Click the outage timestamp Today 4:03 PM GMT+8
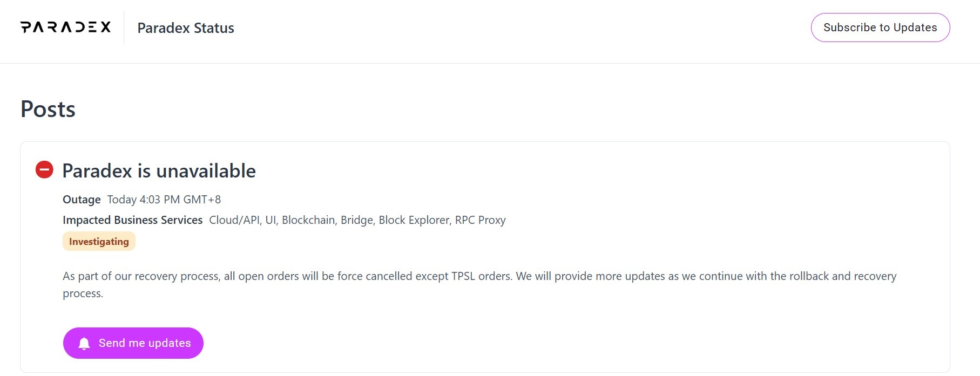 164,200
